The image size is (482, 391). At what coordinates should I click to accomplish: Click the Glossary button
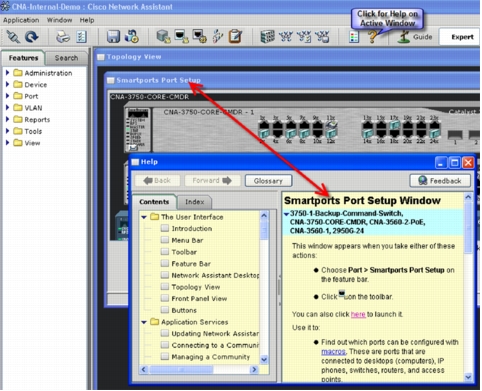268,181
